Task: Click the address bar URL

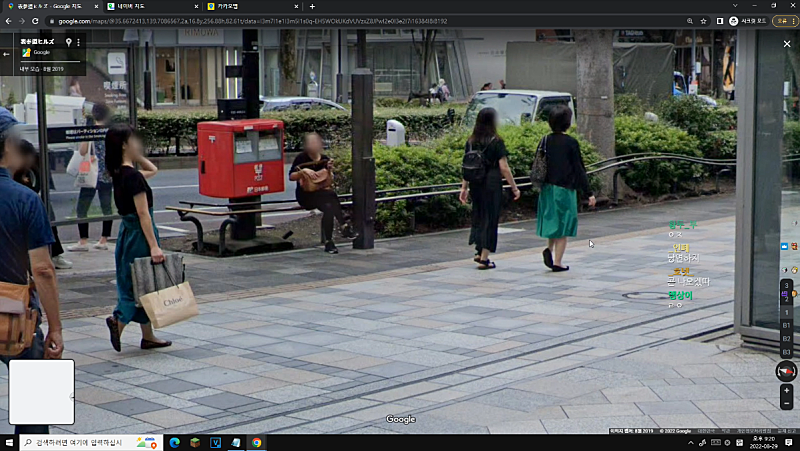Action: tap(300, 21)
